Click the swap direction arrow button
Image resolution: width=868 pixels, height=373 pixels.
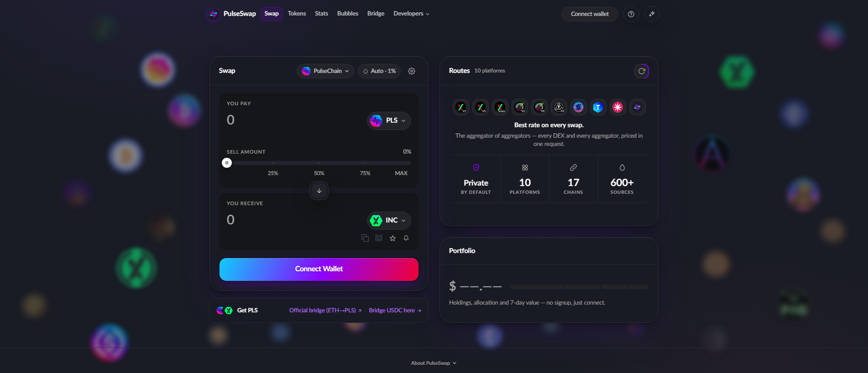point(319,191)
